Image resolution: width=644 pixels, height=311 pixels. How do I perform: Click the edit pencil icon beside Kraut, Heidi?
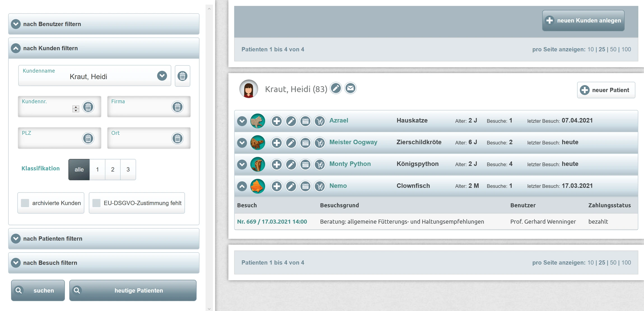(x=335, y=88)
